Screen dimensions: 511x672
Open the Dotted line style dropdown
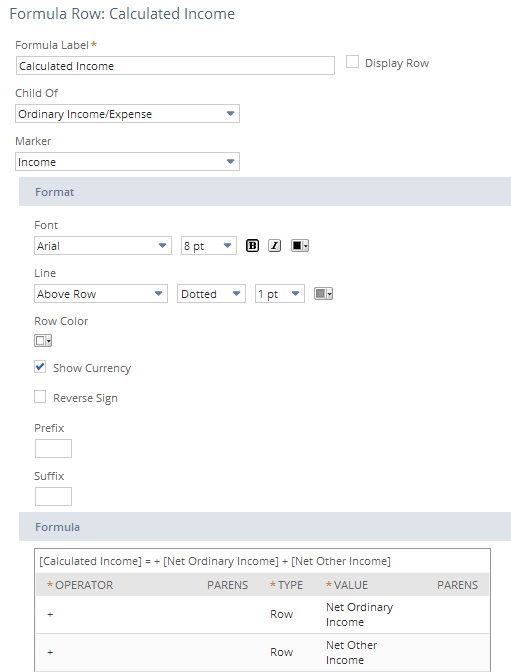pyautogui.click(x=211, y=294)
